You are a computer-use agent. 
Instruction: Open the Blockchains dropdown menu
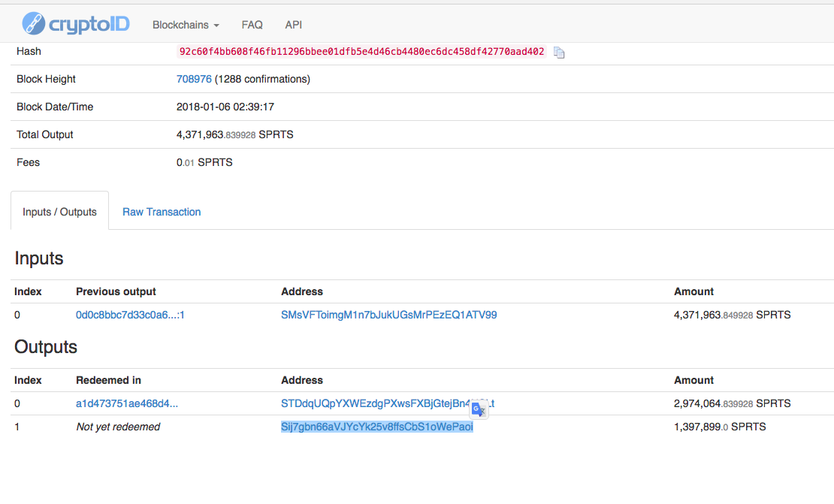186,25
